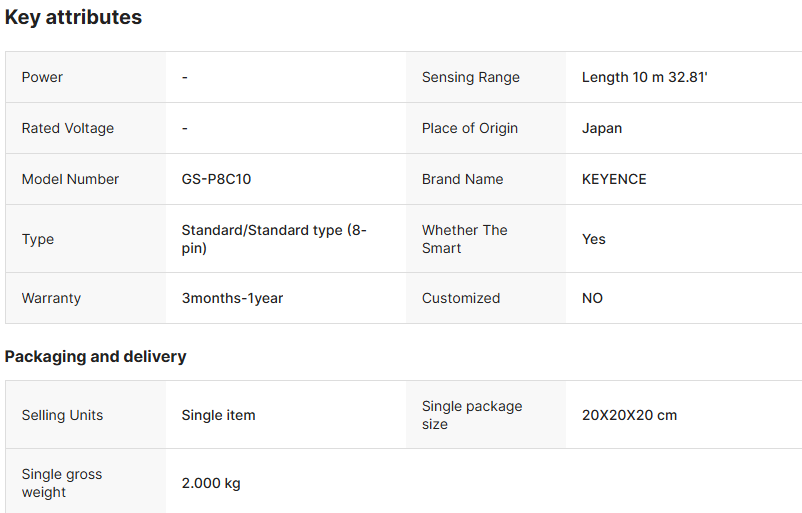This screenshot has width=802, height=513.
Task: Select the NO customized value
Action: 592,298
